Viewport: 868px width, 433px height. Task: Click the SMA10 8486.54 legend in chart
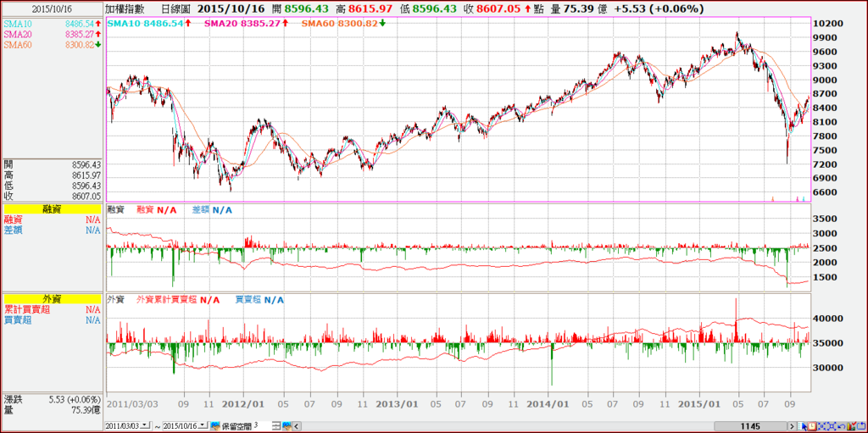pyautogui.click(x=150, y=23)
